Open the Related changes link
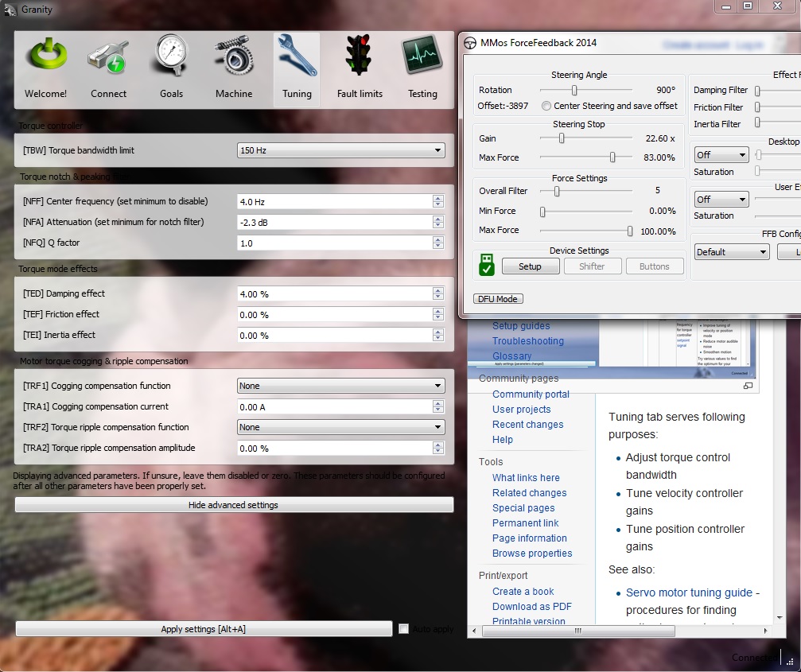Viewport: 801px width, 672px height. 529,493
